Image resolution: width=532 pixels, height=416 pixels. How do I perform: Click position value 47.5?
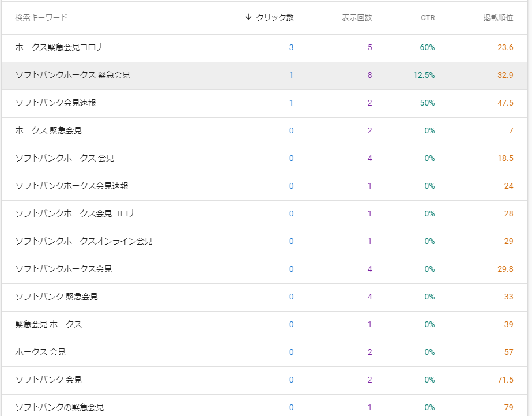pyautogui.click(x=505, y=103)
